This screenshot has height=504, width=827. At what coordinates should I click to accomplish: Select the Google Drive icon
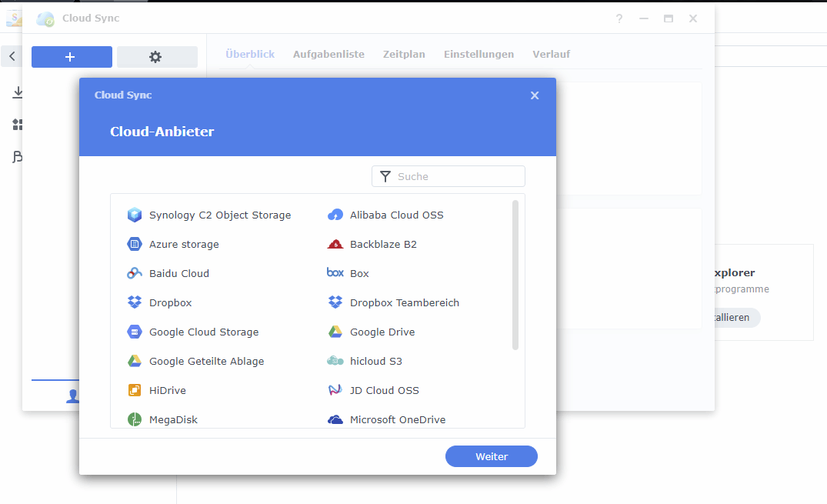[335, 332]
